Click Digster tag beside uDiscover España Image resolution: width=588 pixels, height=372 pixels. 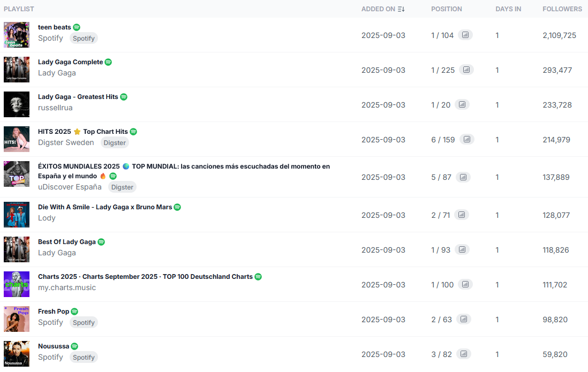[122, 187]
